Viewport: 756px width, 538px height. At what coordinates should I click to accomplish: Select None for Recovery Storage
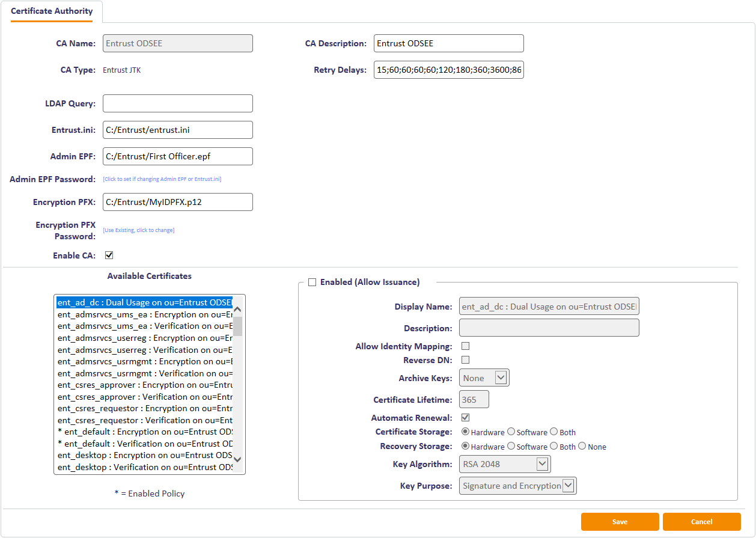point(582,446)
